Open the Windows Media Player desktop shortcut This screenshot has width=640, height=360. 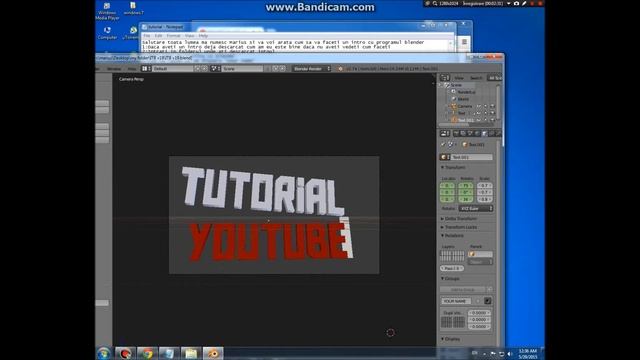coord(107,11)
